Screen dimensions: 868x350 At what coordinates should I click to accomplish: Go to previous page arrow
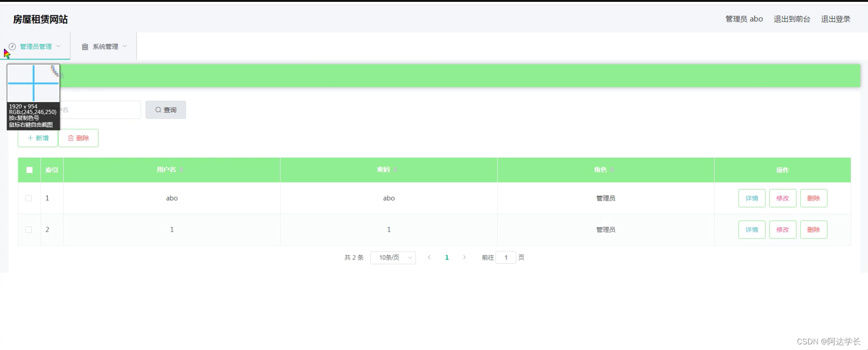coord(429,257)
